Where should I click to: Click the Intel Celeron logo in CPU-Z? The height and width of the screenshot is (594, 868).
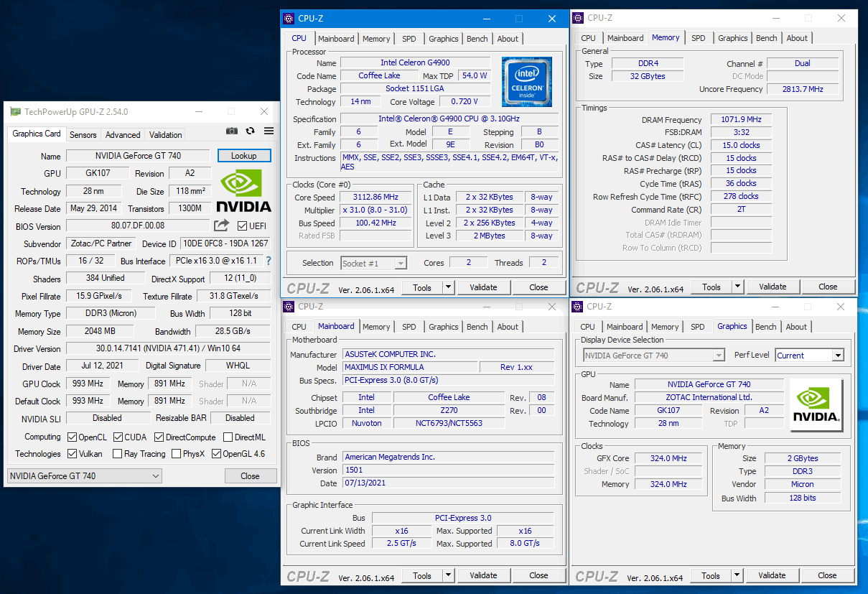click(x=528, y=81)
